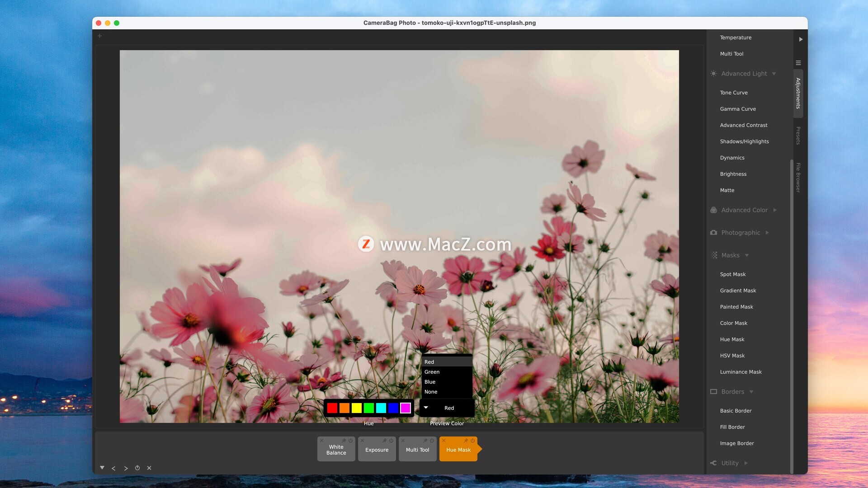Click the Masks checkerboard icon
The height and width of the screenshot is (488, 868).
click(714, 255)
